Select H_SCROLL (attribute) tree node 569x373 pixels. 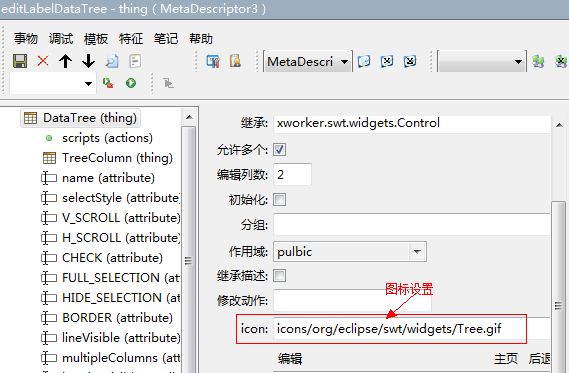(x=121, y=238)
